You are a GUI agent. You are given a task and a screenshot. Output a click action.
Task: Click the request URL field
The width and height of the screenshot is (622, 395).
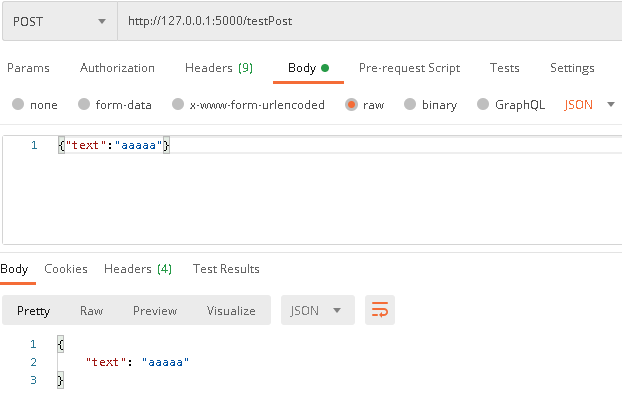click(x=369, y=21)
